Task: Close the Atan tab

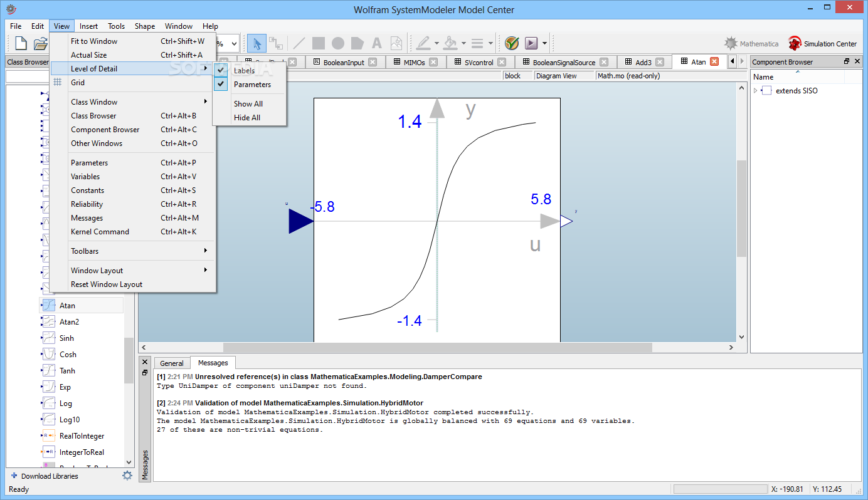Action: coord(714,61)
